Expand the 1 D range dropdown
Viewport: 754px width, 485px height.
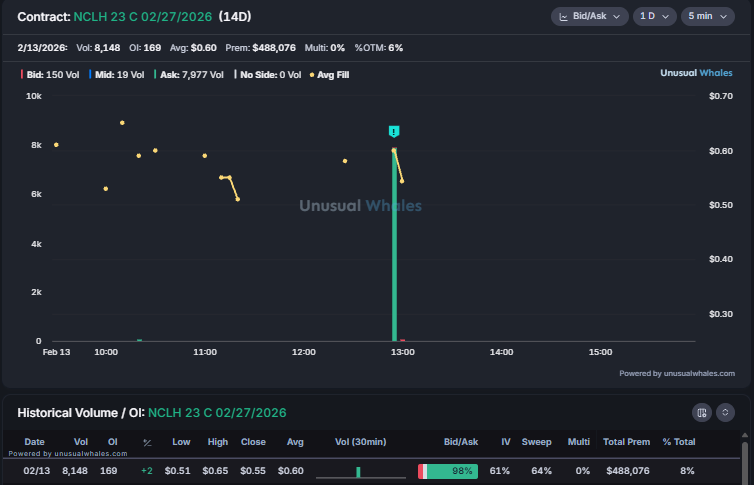pos(654,16)
